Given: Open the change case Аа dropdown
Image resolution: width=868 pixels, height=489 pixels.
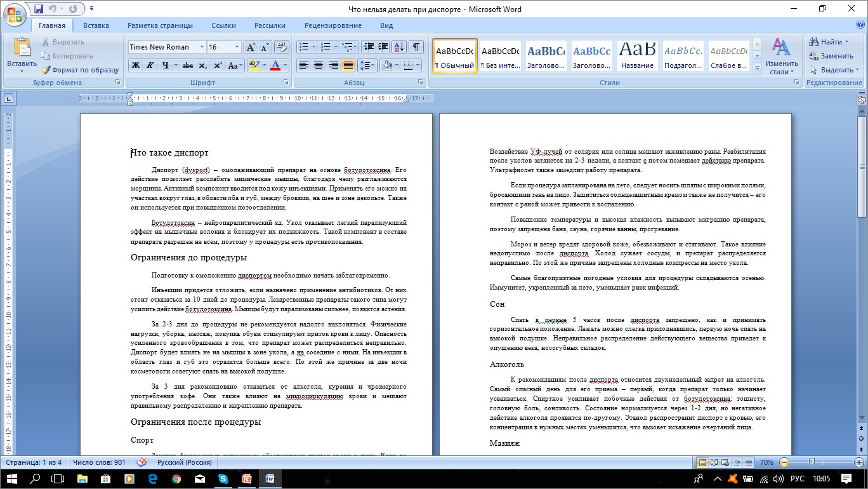Looking at the screenshot, I should (235, 65).
